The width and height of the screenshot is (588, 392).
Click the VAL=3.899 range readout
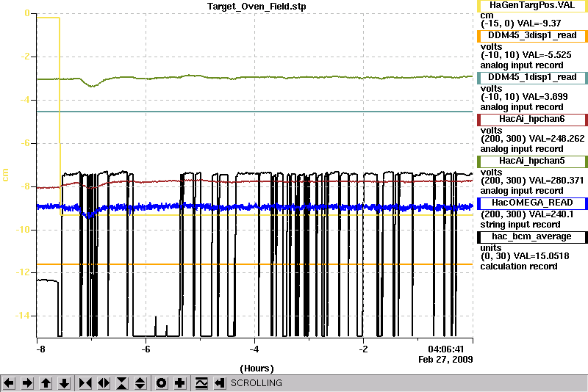click(x=524, y=97)
